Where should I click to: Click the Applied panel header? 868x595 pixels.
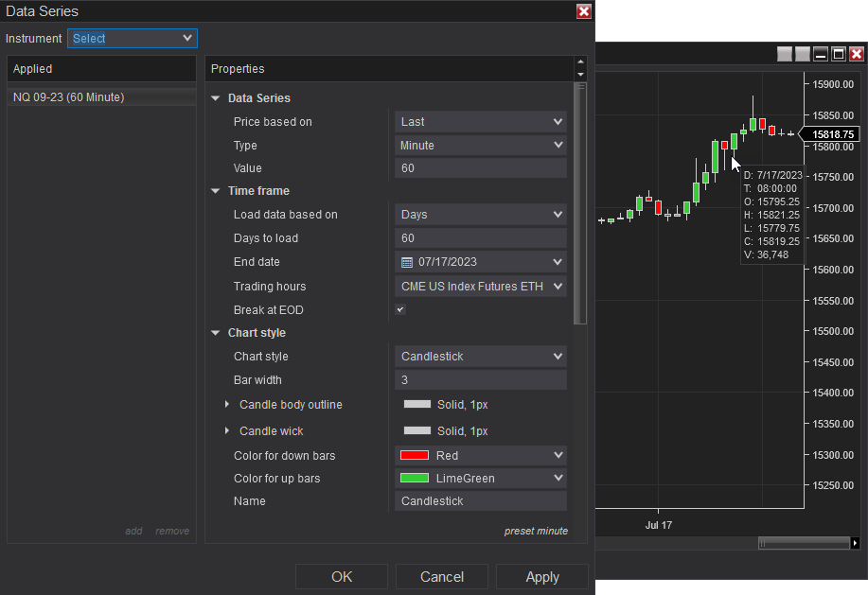[x=101, y=68]
